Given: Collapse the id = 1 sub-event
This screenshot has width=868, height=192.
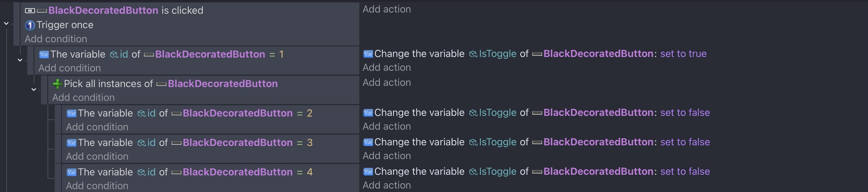Looking at the screenshot, I should (20, 60).
